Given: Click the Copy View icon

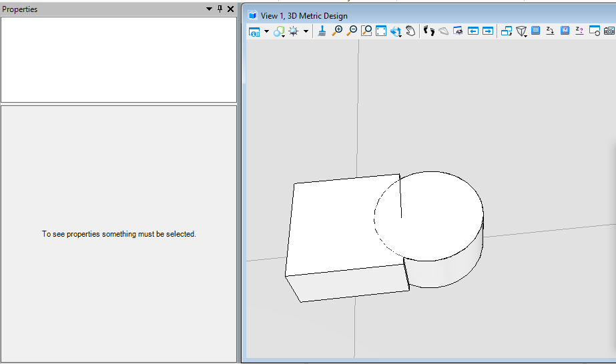Looking at the screenshot, I should (507, 31).
